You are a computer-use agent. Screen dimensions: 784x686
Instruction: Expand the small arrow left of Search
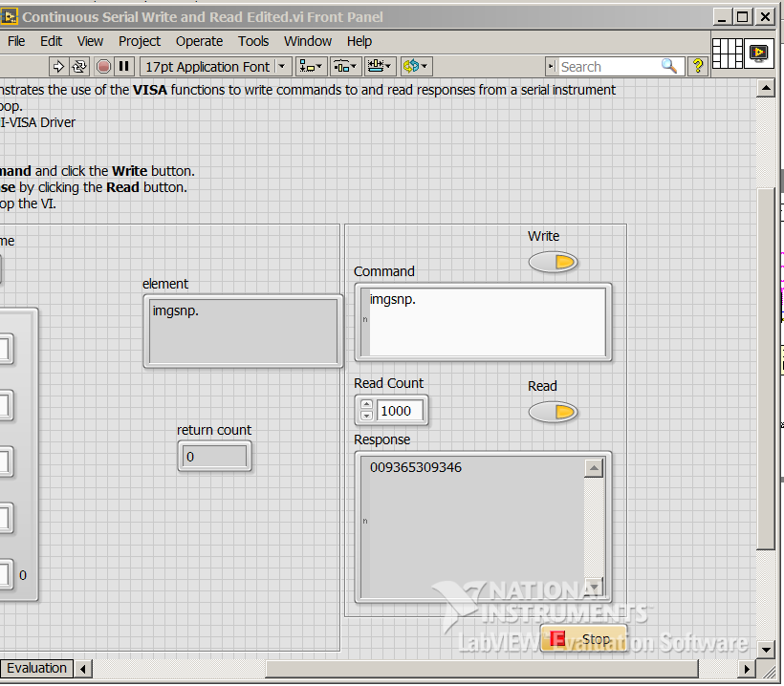551,66
